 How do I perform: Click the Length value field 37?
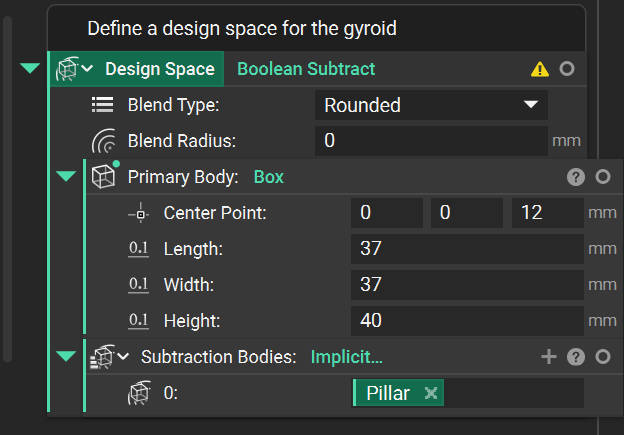pyautogui.click(x=467, y=249)
